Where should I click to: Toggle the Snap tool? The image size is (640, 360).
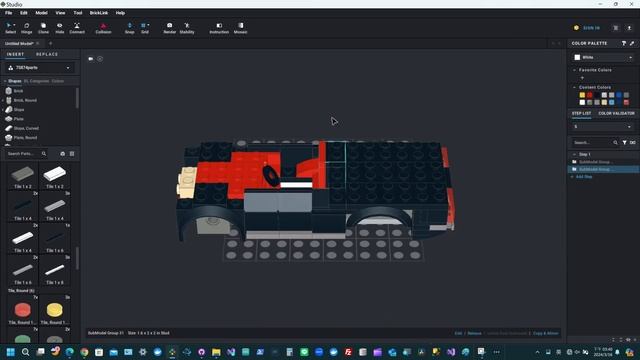pyautogui.click(x=129, y=28)
